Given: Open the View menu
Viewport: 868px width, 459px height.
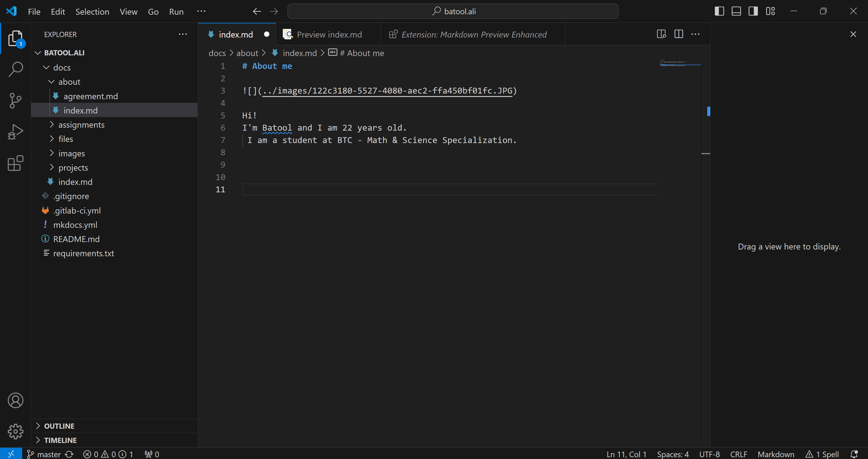Looking at the screenshot, I should point(128,12).
